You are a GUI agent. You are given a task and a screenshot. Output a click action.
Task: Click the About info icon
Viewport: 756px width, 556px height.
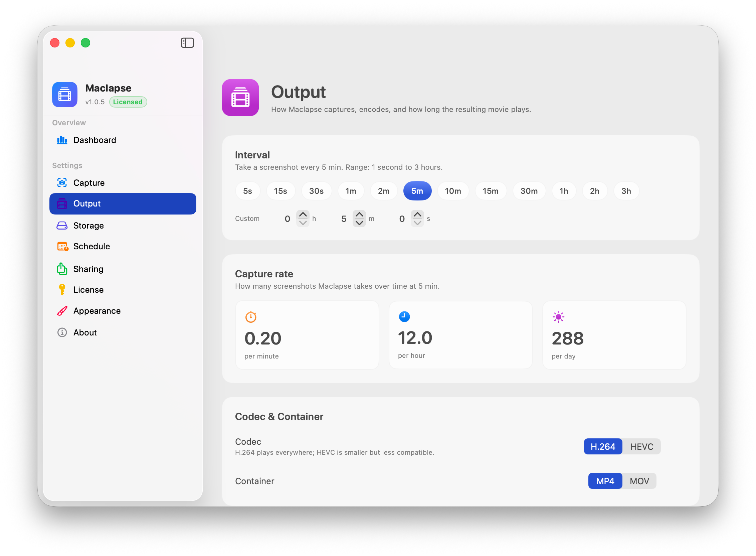pyautogui.click(x=62, y=332)
